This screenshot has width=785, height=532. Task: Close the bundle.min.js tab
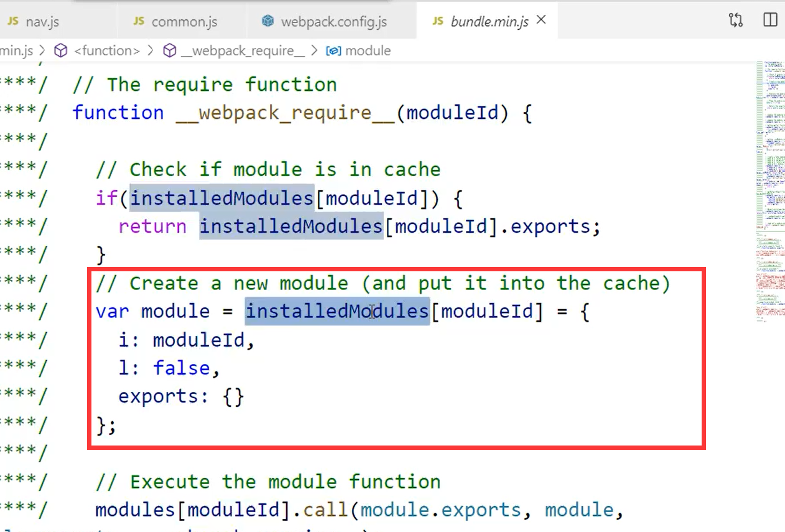point(541,21)
